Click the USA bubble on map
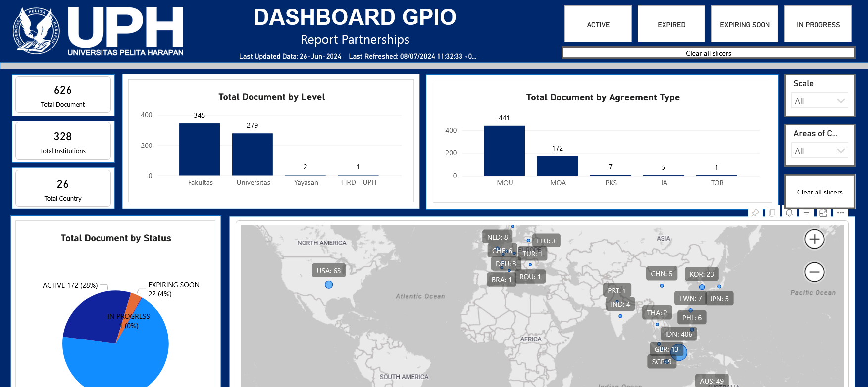This screenshot has height=387, width=868. coord(329,285)
